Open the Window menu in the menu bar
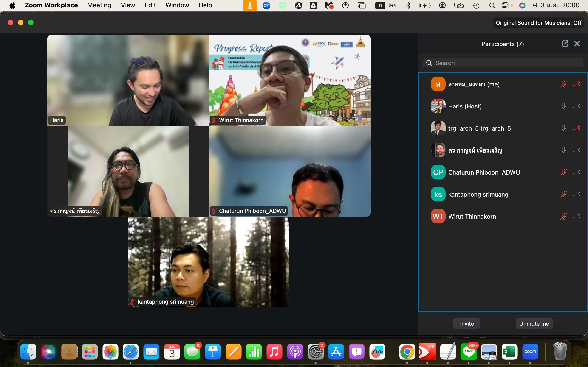 click(177, 5)
